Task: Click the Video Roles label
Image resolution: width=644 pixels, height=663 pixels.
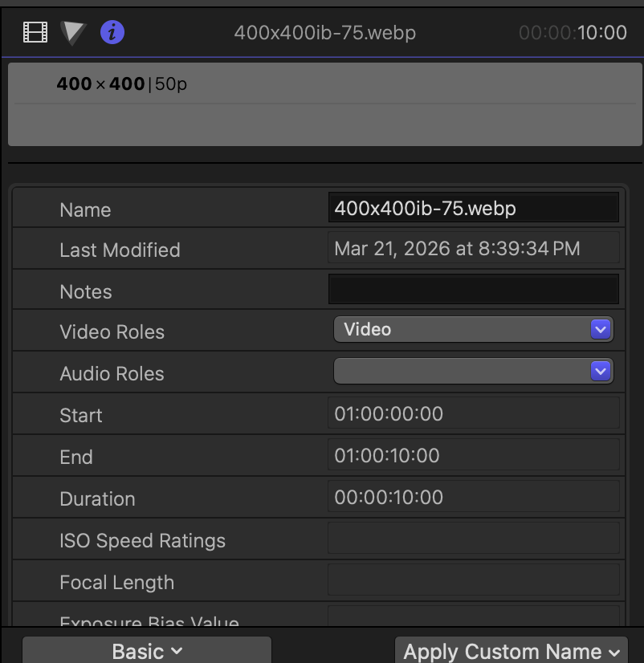Action: 112,332
